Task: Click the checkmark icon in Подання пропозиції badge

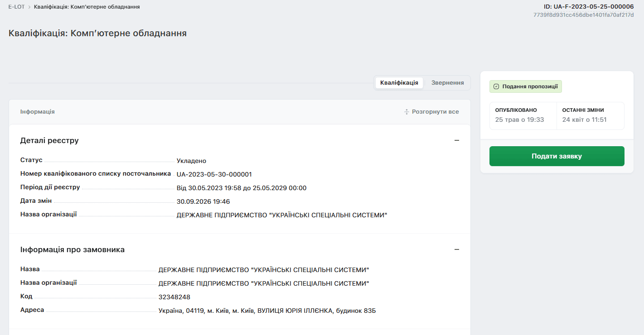Action: pos(496,86)
